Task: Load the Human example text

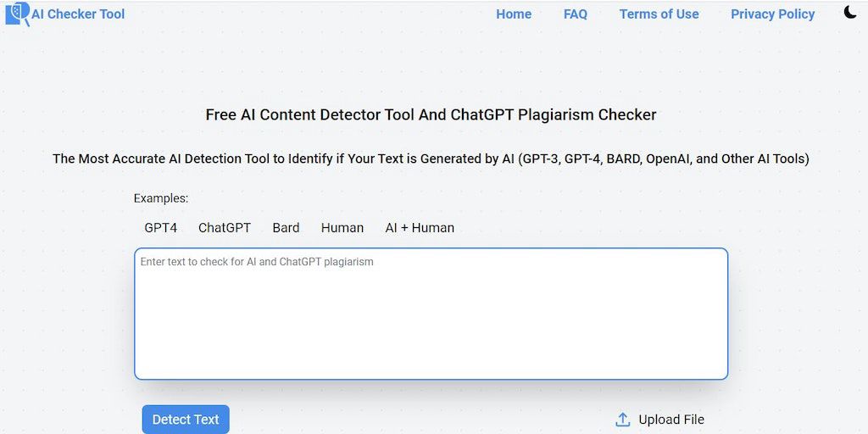Action: 342,227
